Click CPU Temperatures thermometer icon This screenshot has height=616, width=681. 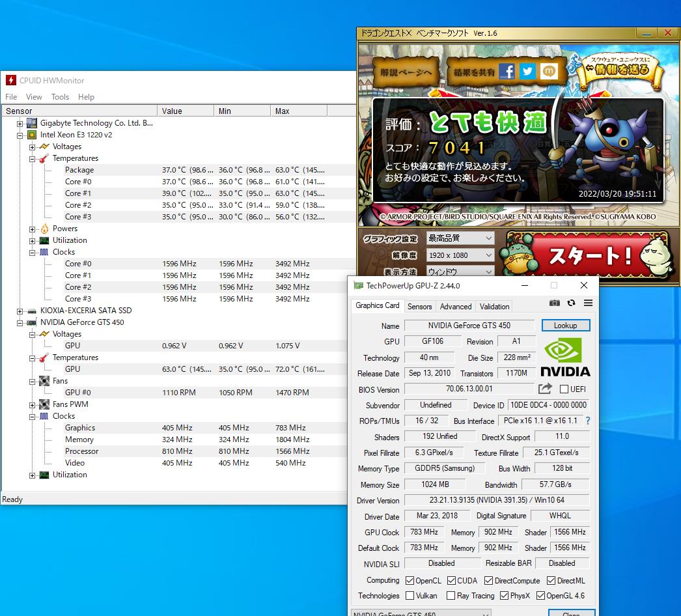[44, 158]
